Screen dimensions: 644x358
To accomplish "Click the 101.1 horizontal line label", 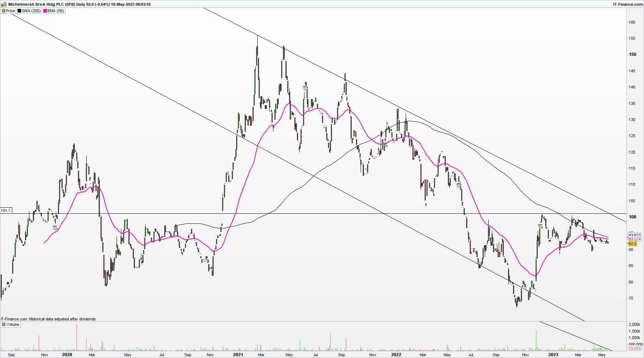I will coord(6,211).
